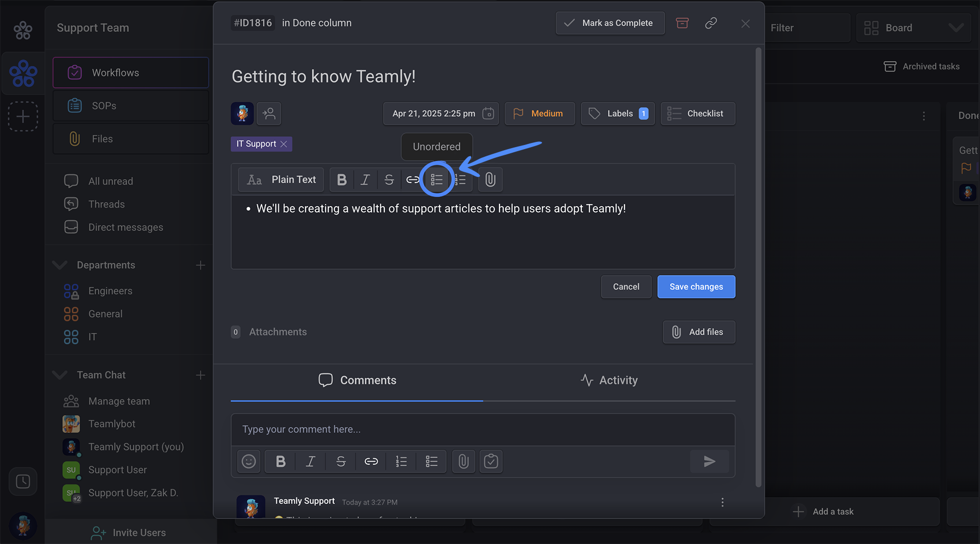The width and height of the screenshot is (980, 544).
Task: Click the comment input field
Action: pos(483,429)
